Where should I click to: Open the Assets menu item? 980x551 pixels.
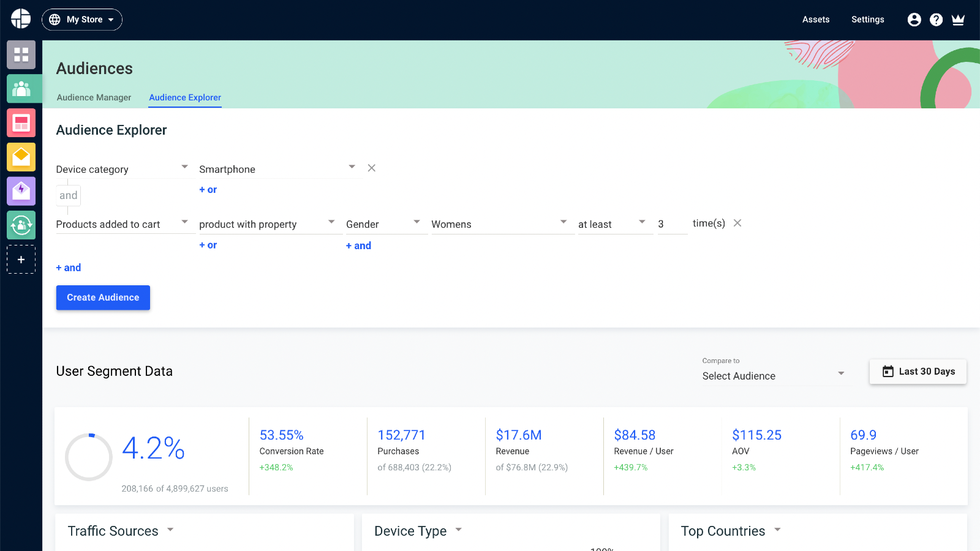[x=815, y=19]
